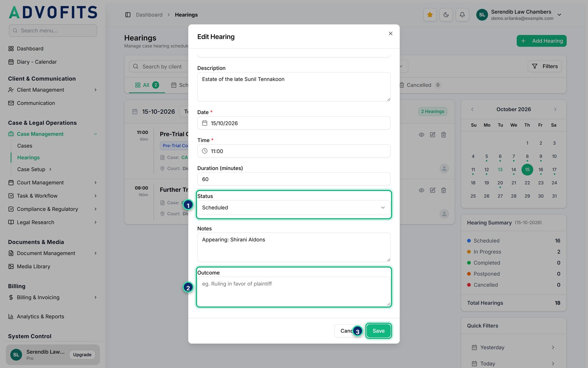
Task: Click the Upgrade button
Action: tap(82, 355)
